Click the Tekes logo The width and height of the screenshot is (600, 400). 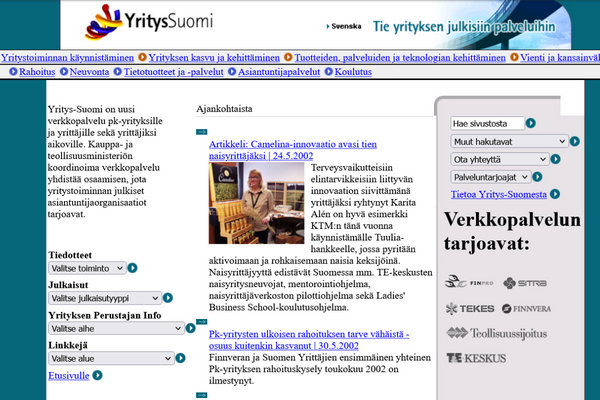[x=469, y=309]
